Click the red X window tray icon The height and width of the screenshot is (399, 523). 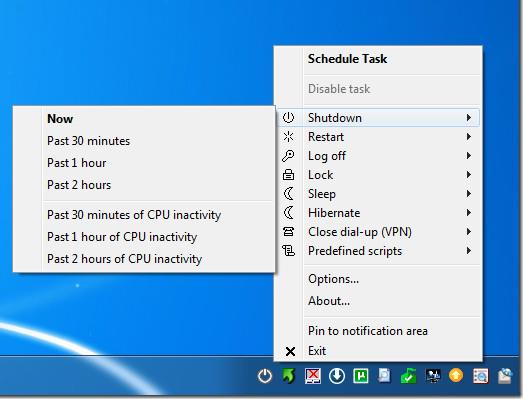[x=313, y=376]
